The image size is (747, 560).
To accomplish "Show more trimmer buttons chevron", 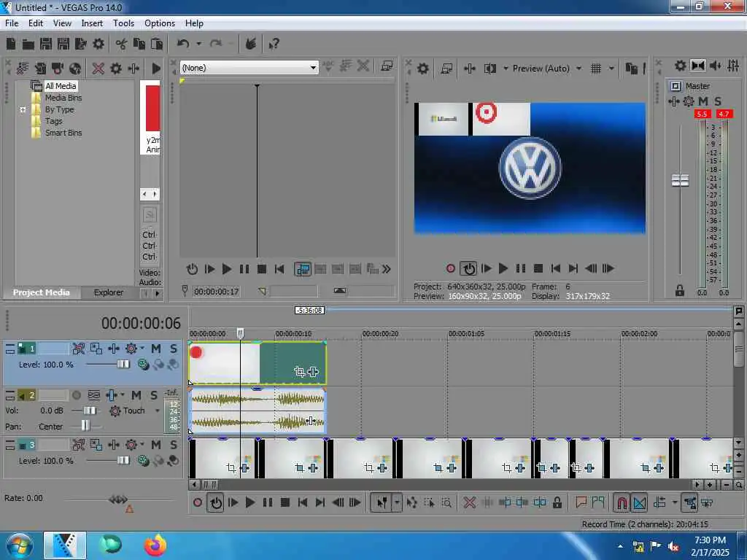I will coord(387,270).
